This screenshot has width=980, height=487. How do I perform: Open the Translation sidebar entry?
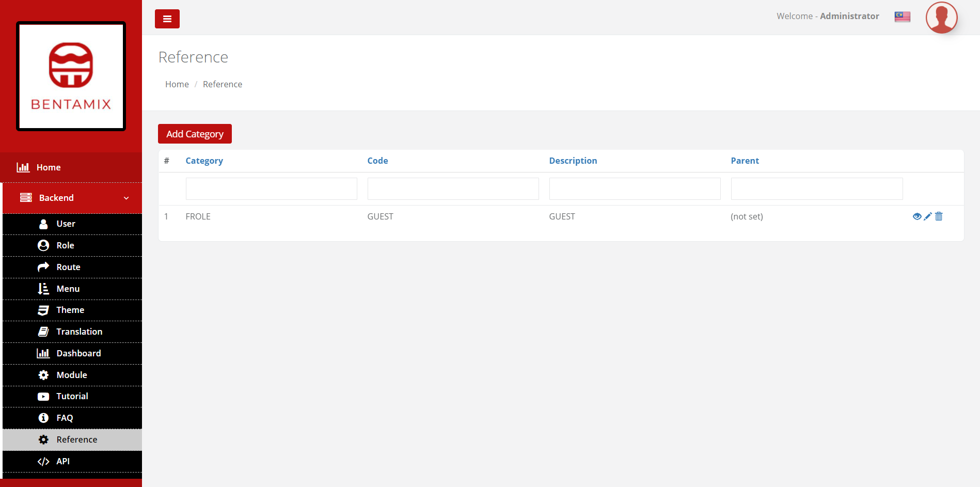point(79,332)
